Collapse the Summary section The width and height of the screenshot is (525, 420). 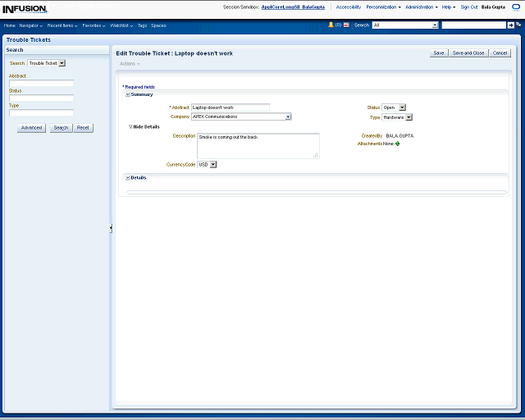coord(128,95)
